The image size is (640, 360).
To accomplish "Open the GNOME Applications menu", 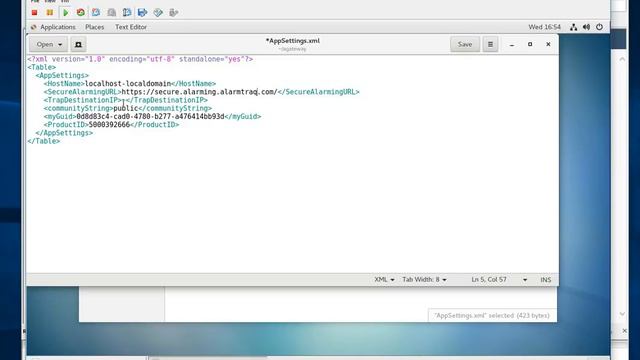I will pos(58,27).
